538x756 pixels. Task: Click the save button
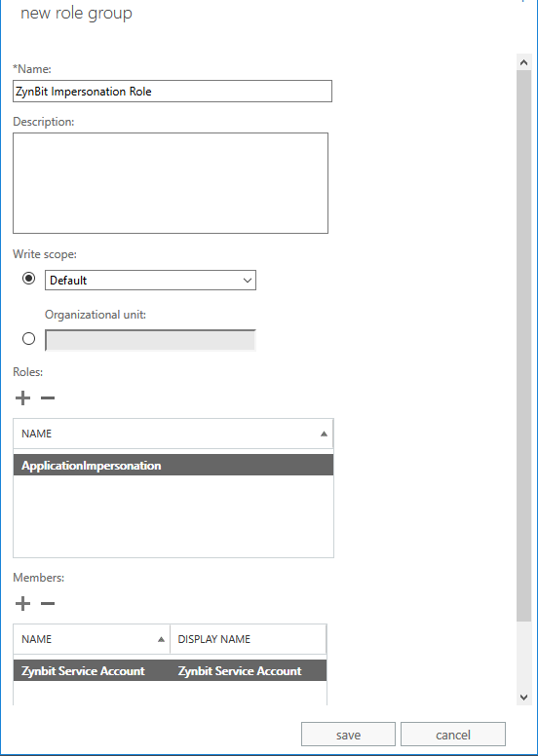(x=348, y=735)
